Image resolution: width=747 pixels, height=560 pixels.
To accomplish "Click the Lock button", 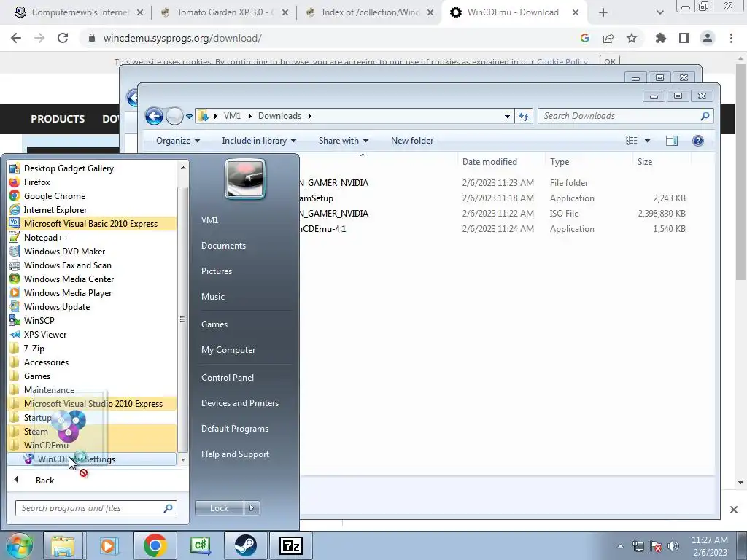I will pyautogui.click(x=219, y=508).
